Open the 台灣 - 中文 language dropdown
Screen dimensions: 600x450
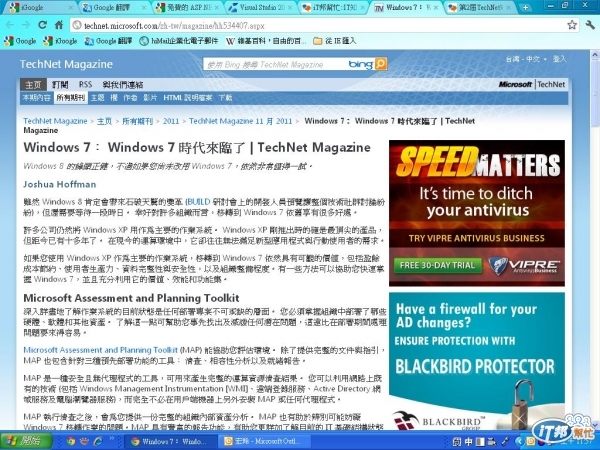click(x=526, y=59)
